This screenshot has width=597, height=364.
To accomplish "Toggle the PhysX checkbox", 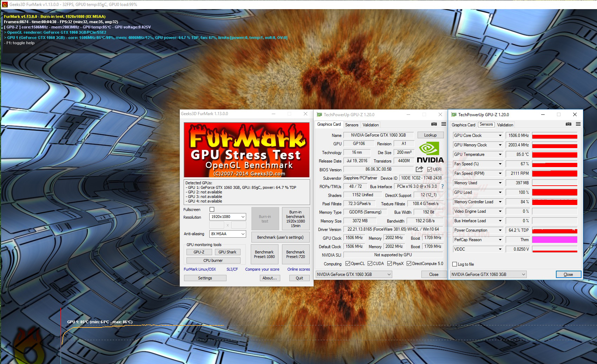I will pyautogui.click(x=389, y=264).
